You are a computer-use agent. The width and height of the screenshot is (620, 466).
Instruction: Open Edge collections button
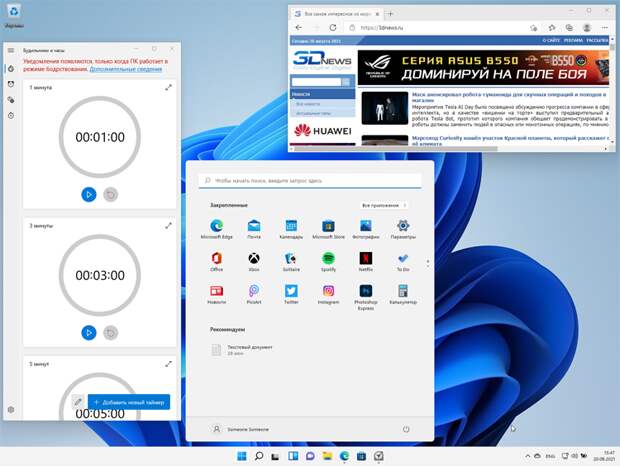point(569,28)
